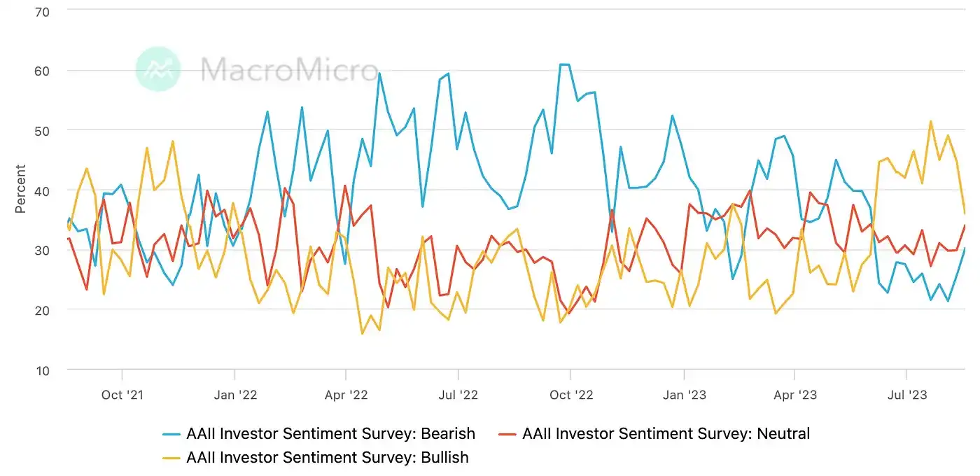Click the Jan '23 x-axis label
This screenshot has height=476, width=980.
pyautogui.click(x=684, y=395)
